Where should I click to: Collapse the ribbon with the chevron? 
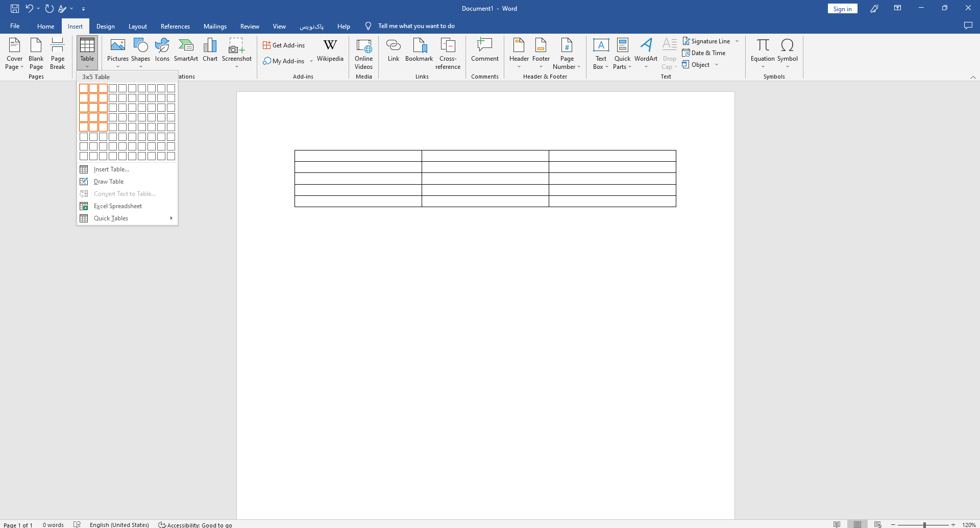pyautogui.click(x=973, y=77)
